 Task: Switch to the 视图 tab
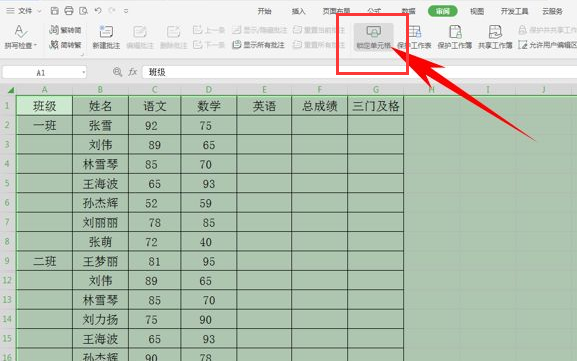477,11
